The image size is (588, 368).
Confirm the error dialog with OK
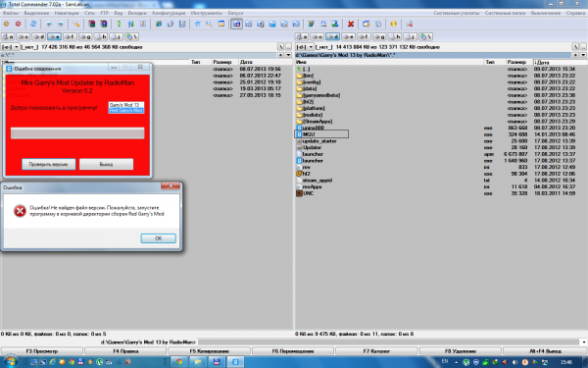158,238
